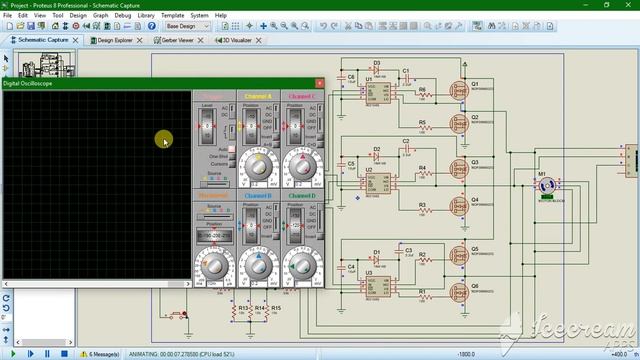640x360 pixels.
Task: Go to the Home page via the house icon
Action: point(55,26)
